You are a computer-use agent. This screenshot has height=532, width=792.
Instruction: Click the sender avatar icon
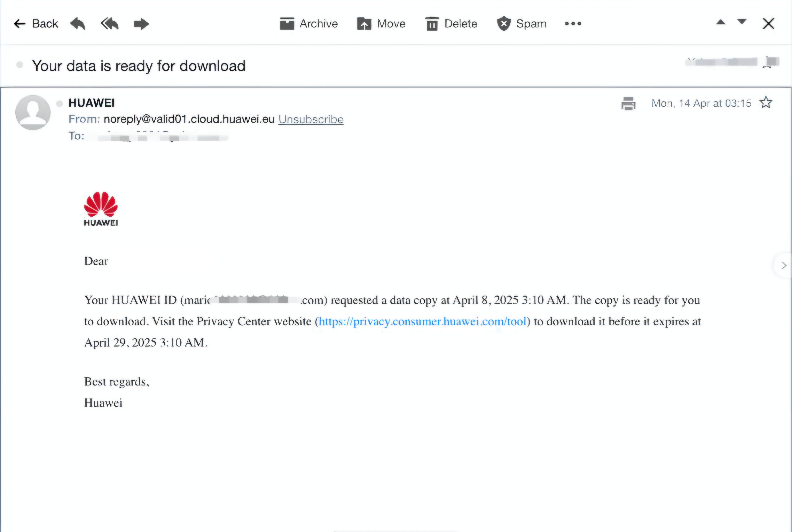pyautogui.click(x=33, y=112)
